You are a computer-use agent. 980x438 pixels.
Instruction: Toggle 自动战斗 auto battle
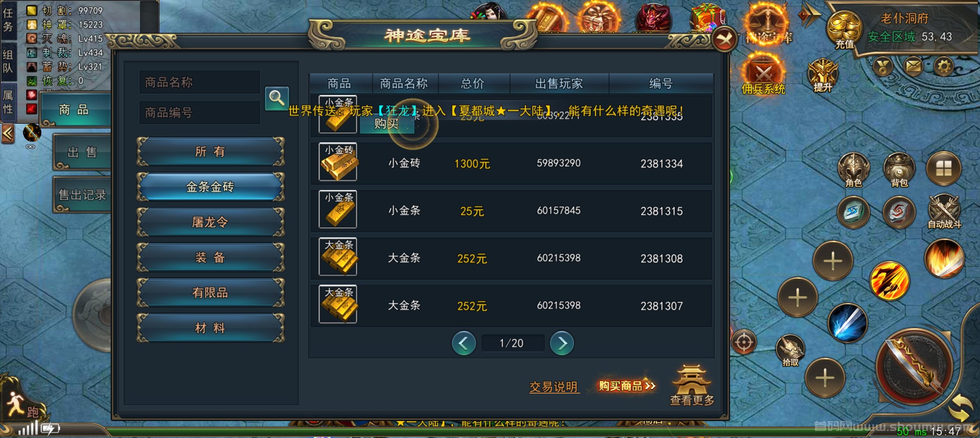(944, 211)
